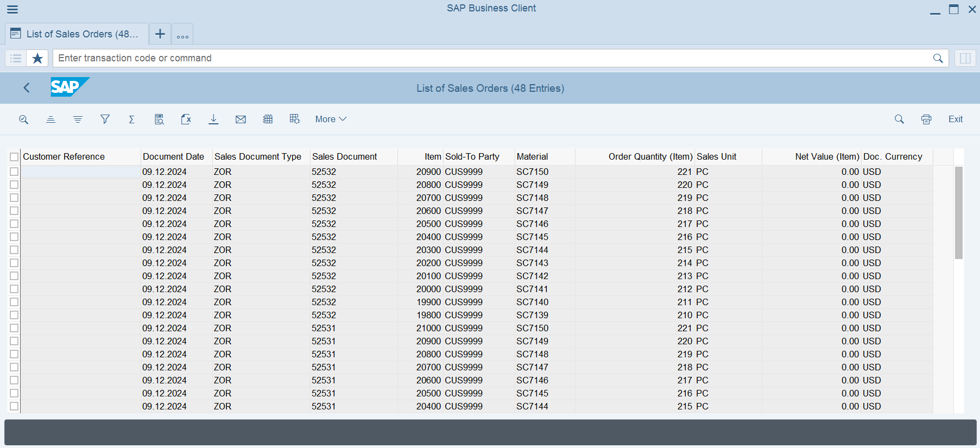
Task: Click the empty Customer Reference cell in first row
Action: 80,172
